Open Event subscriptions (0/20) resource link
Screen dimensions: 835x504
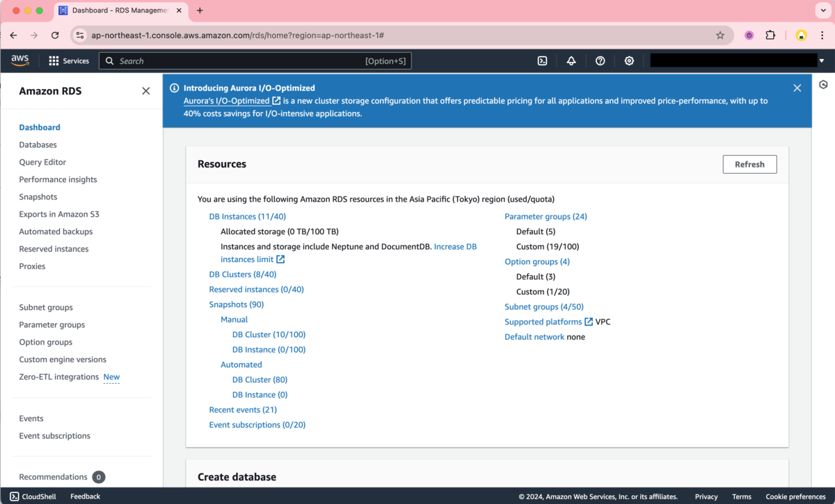[x=257, y=425]
